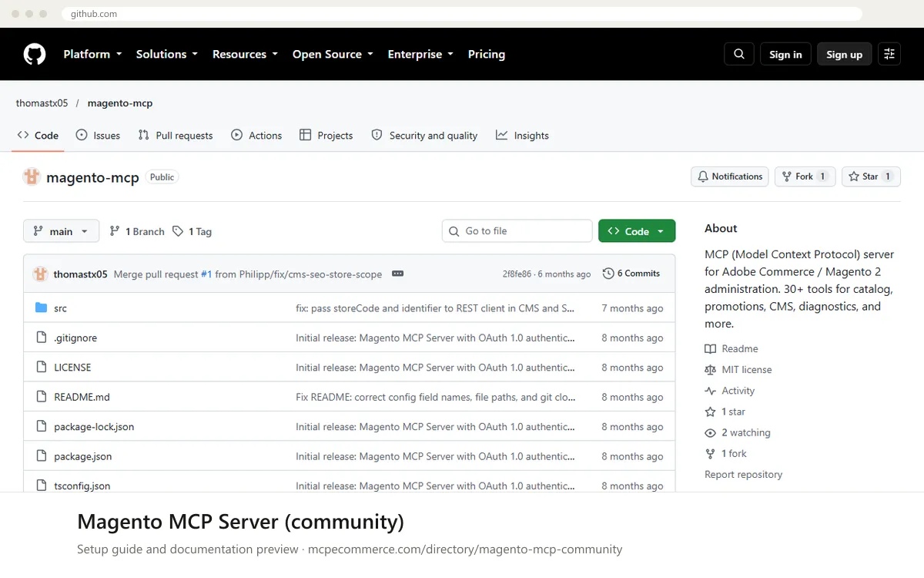Open the main branch selector dropdown
The width and height of the screenshot is (924, 578).
point(62,231)
